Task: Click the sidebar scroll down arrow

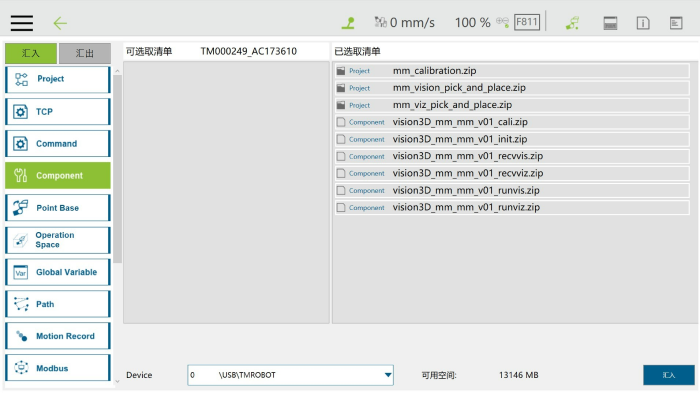Action: coord(117,382)
